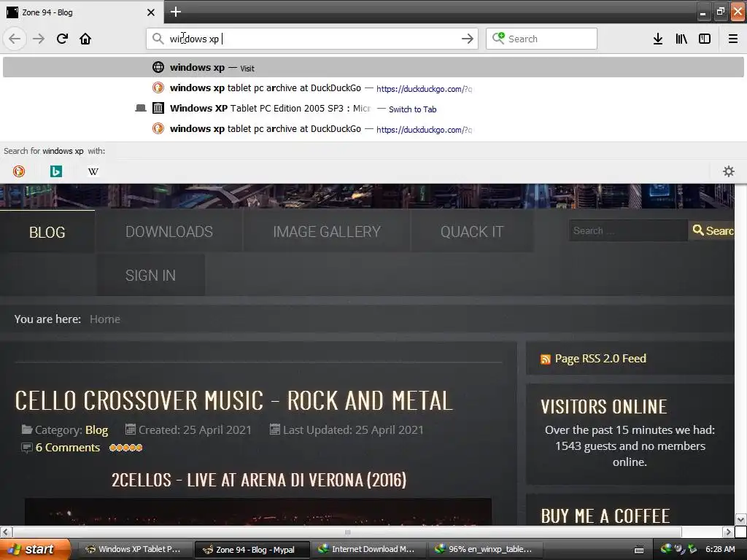Click the website Search button
Screen dimensions: 747x560
tap(712, 230)
